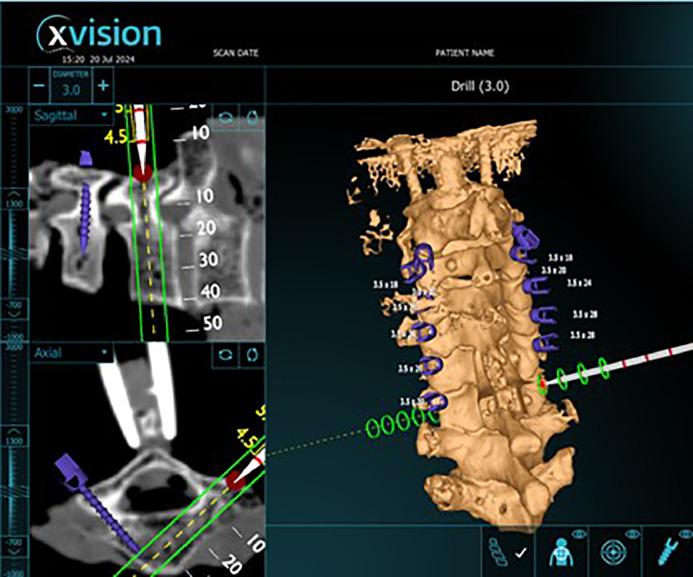Viewport: 693px width, 577px height.
Task: Click the 30 depth mark in Sagittal view
Action: coord(208,259)
